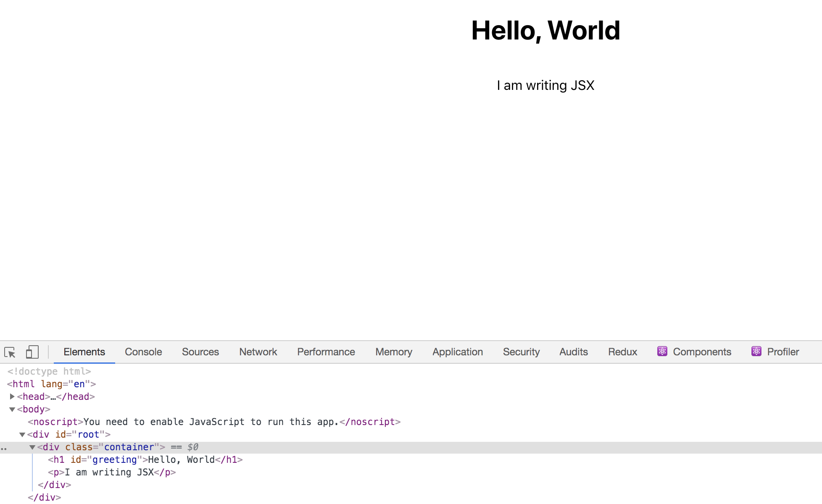The width and height of the screenshot is (822, 504).
Task: Click the React icon beside Components
Action: 662,352
